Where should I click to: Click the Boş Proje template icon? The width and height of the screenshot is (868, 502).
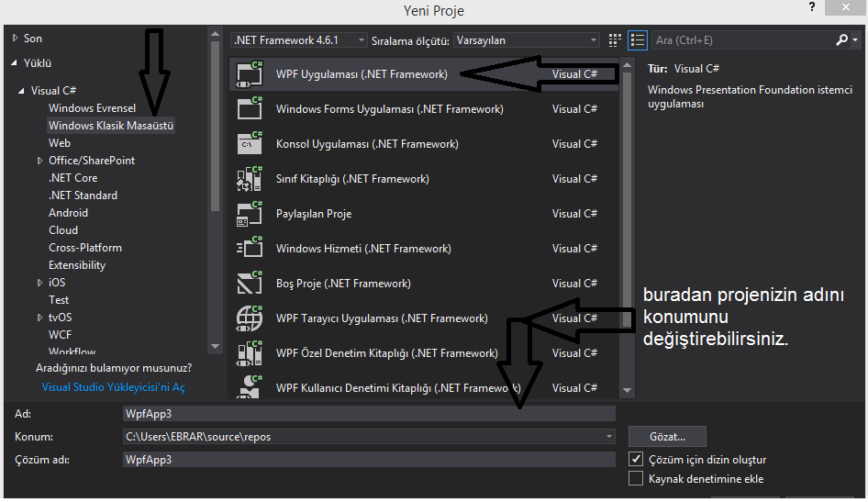point(250,284)
